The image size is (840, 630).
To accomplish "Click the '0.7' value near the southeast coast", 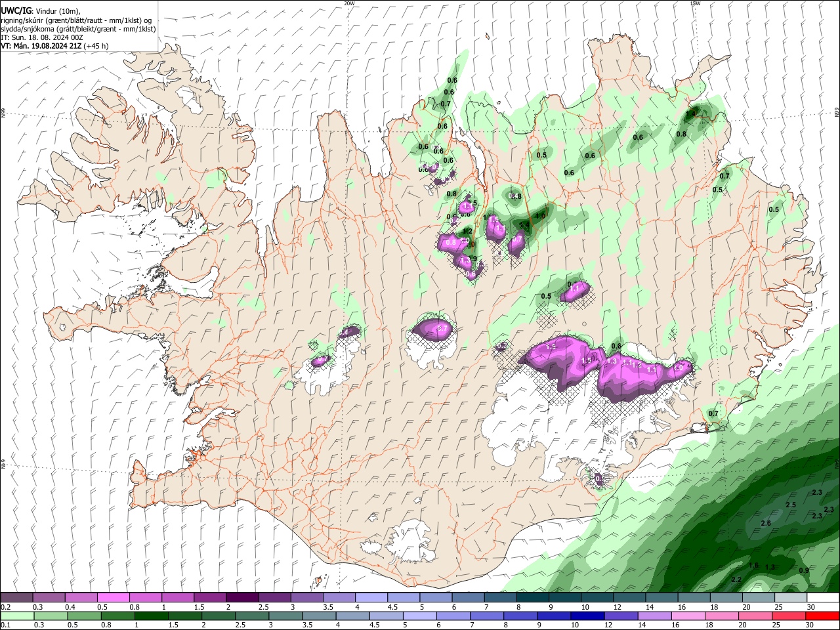I will pyautogui.click(x=713, y=413).
